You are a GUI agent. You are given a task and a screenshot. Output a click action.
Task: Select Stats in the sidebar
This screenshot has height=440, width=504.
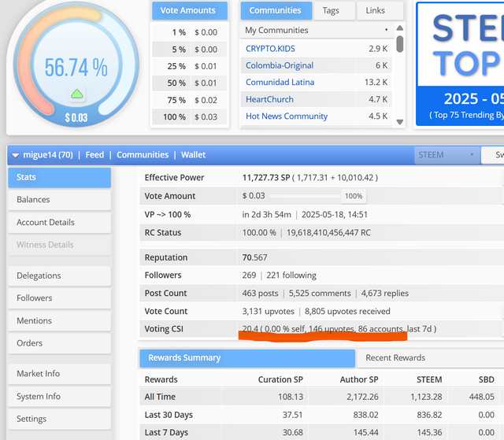click(60, 177)
